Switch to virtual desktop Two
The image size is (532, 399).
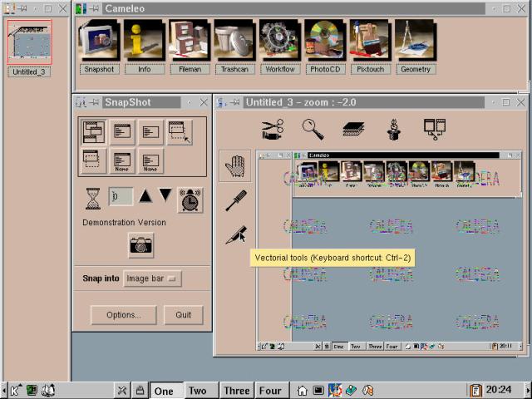coord(197,390)
